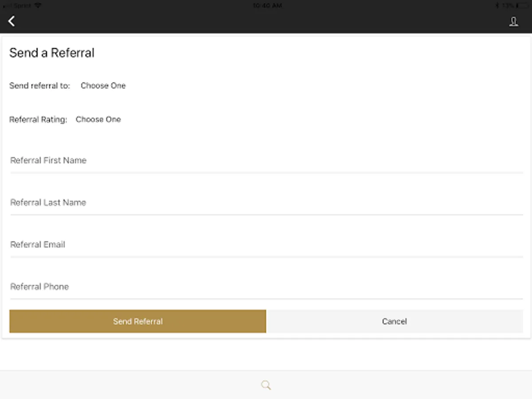
Task: Focus the Referral First Name field
Action: point(266,160)
